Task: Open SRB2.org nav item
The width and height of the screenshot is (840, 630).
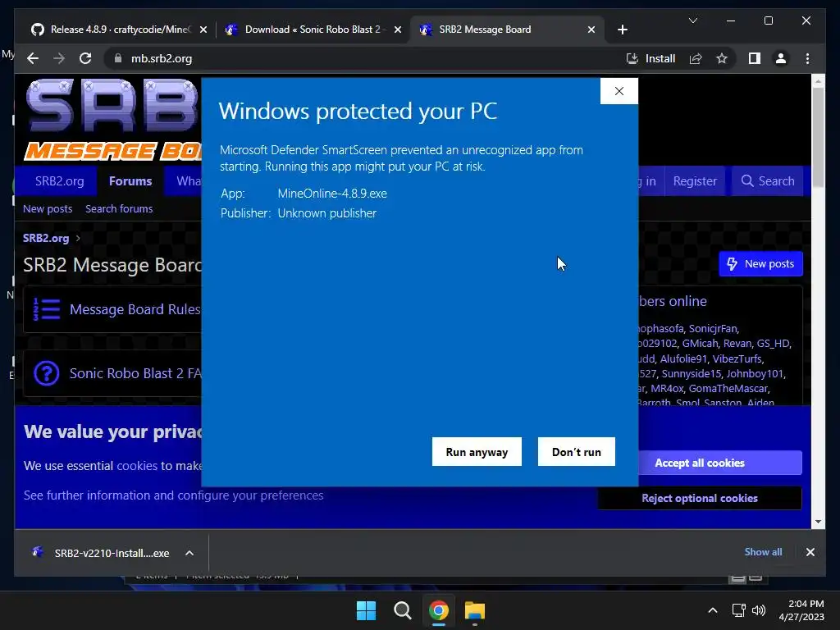Action: coord(59,181)
